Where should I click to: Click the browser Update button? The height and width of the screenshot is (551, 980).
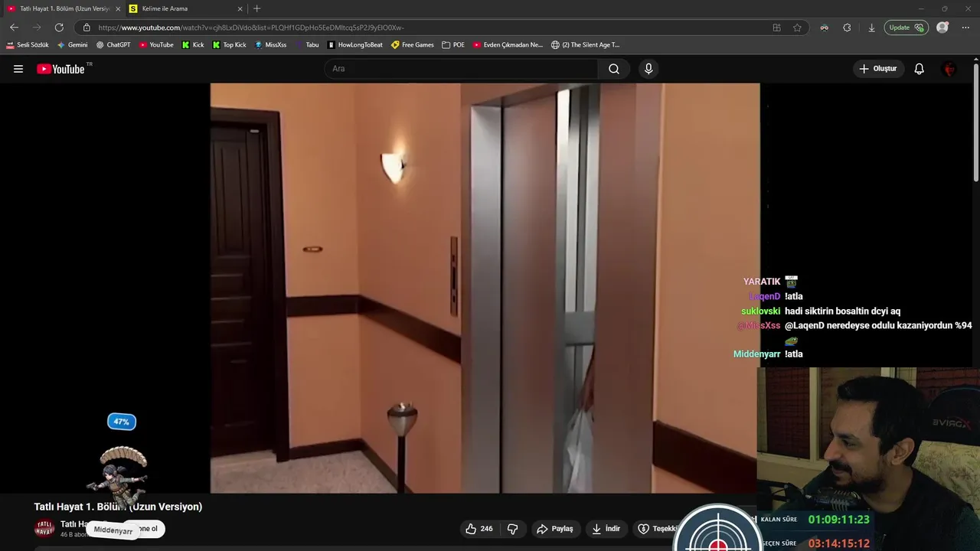906,28
